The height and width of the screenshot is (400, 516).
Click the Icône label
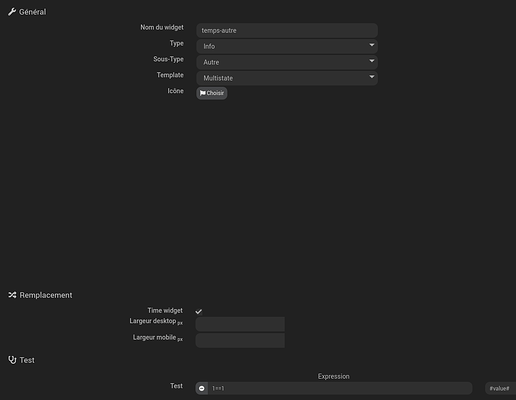[x=175, y=91]
